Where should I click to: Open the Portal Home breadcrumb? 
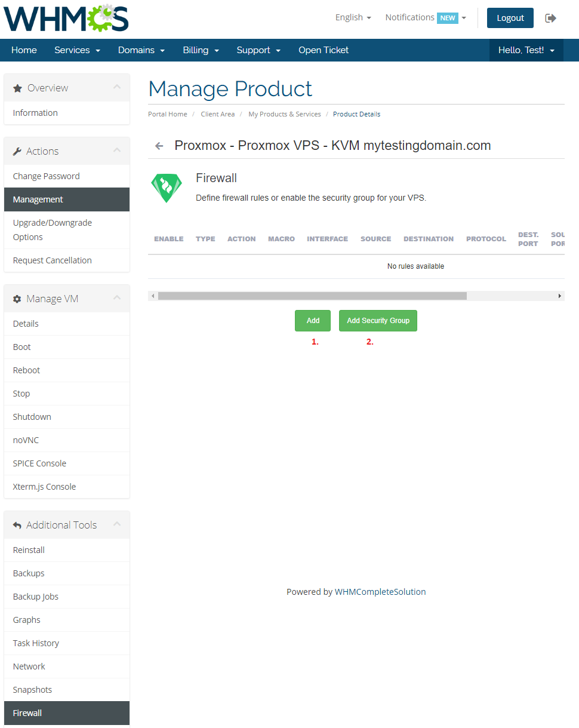coord(168,114)
